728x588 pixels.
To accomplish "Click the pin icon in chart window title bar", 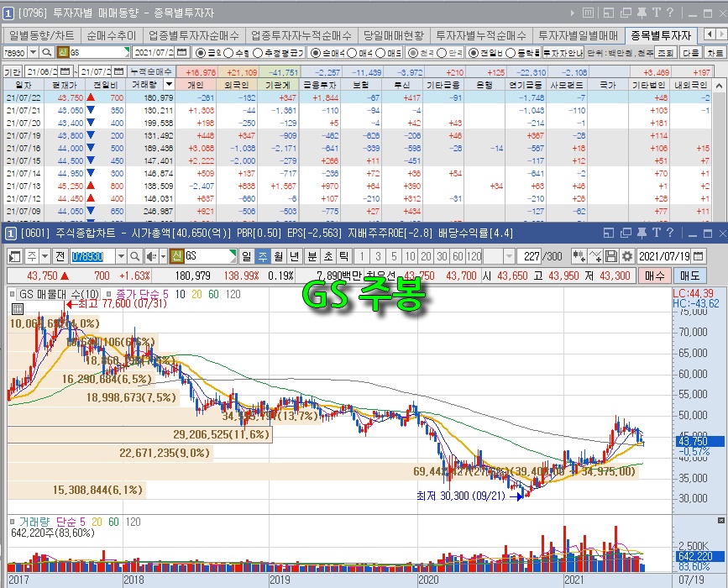I will (642, 234).
